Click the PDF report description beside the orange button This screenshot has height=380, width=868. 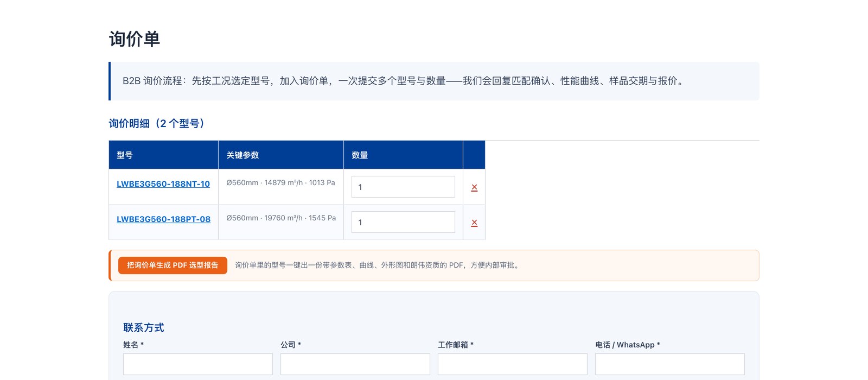pos(378,265)
